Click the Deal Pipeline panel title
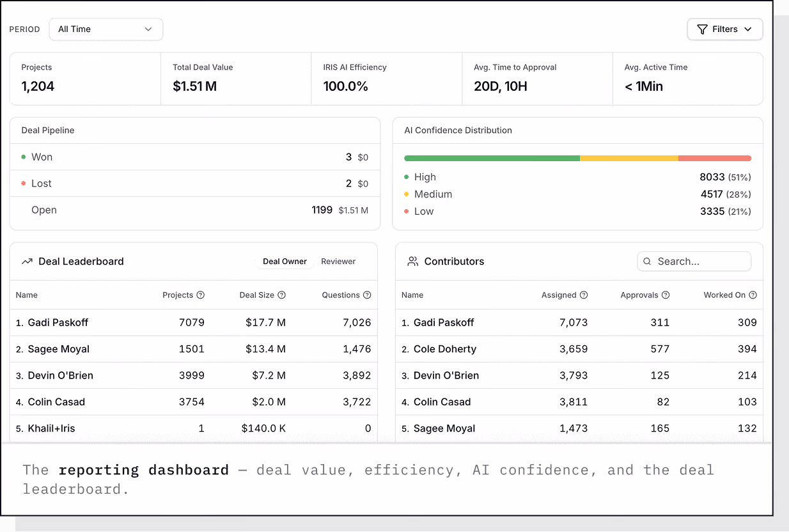789x532 pixels. point(48,130)
